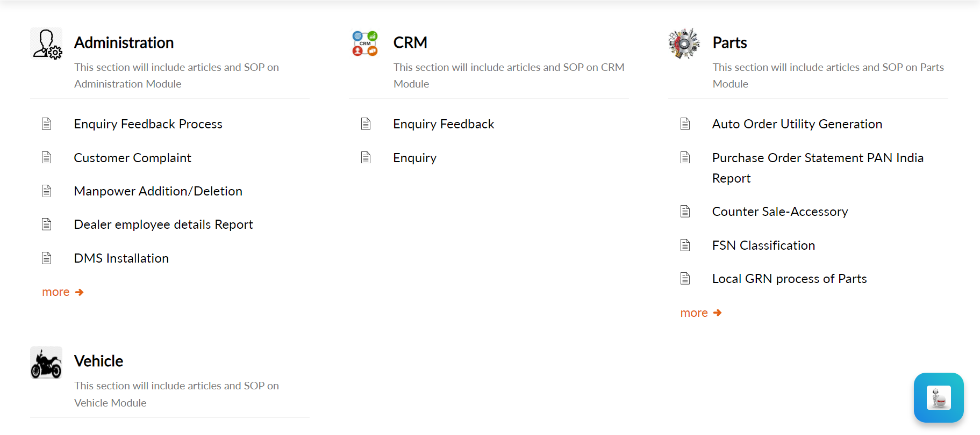
Task: Click document icon beside Enquiry Feedback
Action: (x=366, y=124)
